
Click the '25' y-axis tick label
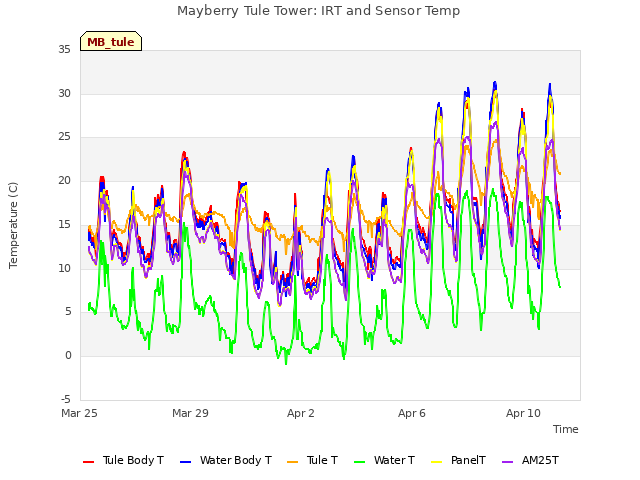click(64, 137)
